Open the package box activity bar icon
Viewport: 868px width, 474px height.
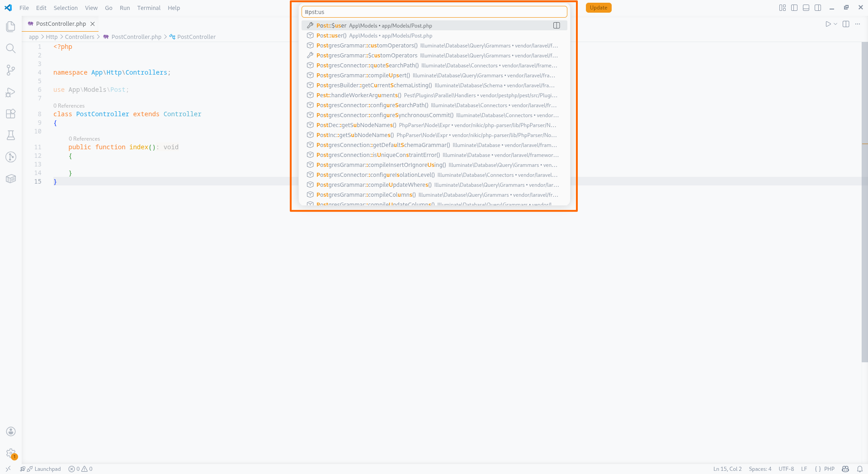[11, 179]
